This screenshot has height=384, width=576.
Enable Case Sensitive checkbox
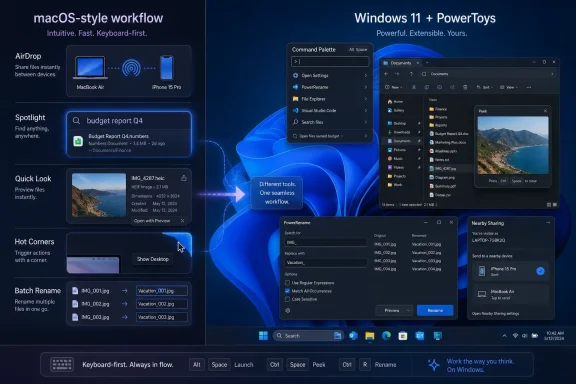[287, 299]
